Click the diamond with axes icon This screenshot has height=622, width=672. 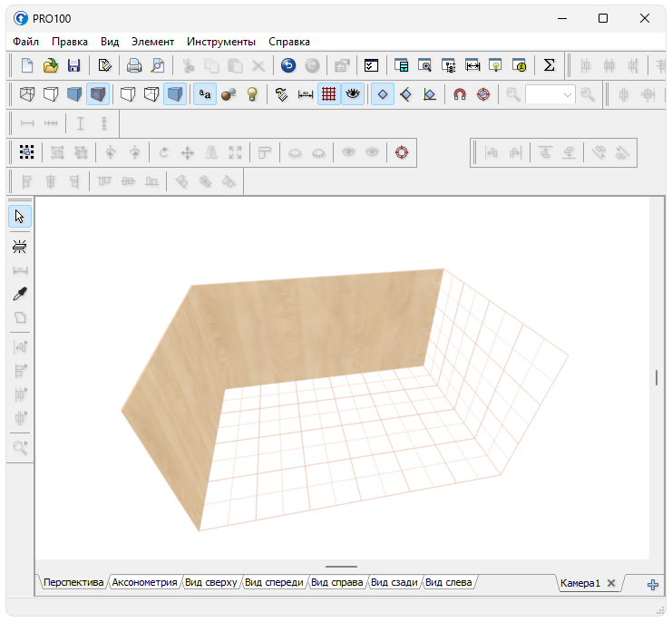(430, 94)
